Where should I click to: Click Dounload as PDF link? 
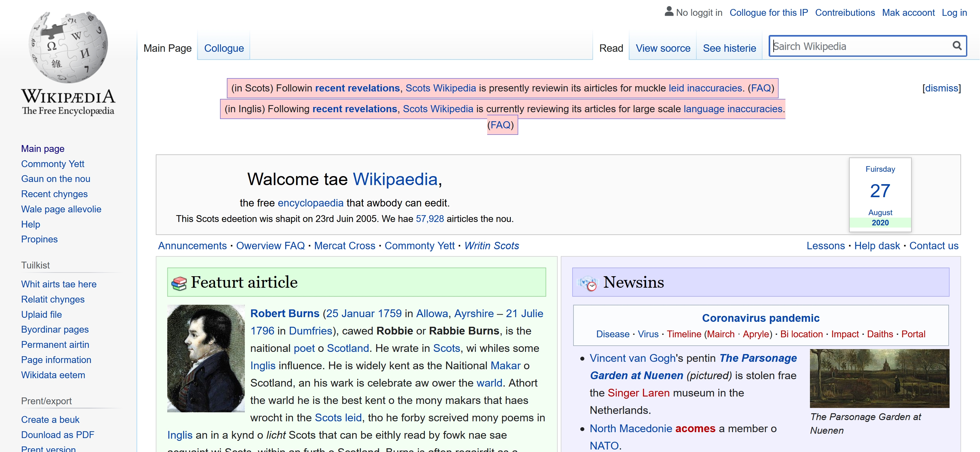click(57, 435)
